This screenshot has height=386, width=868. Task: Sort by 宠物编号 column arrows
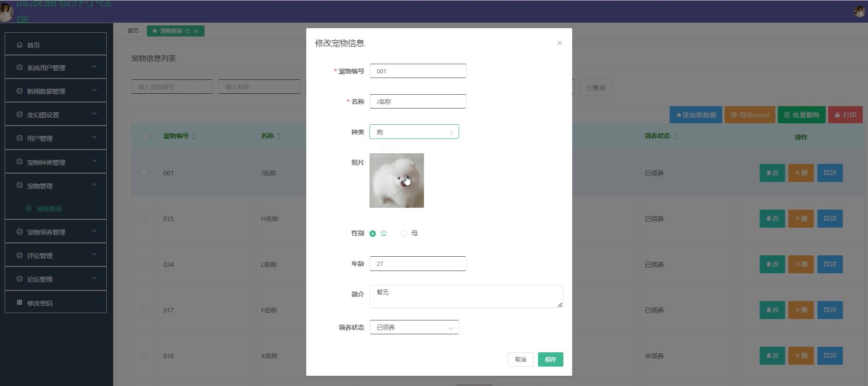194,136
